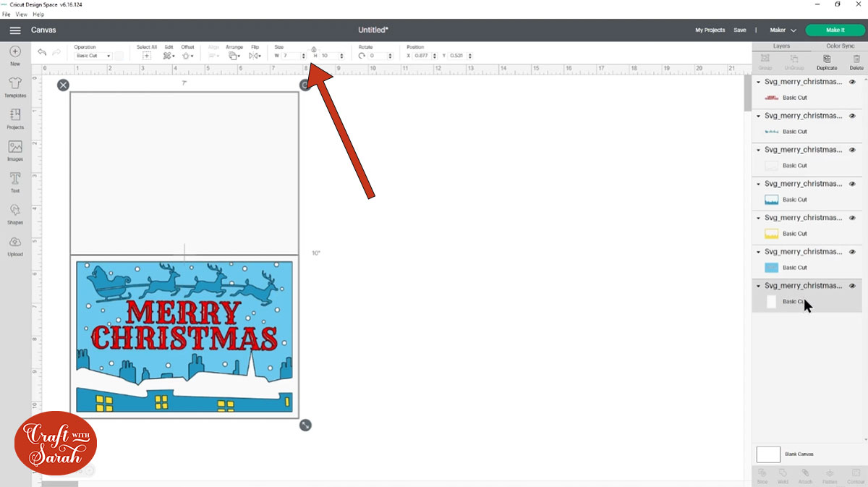Image resolution: width=868 pixels, height=487 pixels.
Task: Click the Flatten tool icon
Action: click(x=830, y=473)
